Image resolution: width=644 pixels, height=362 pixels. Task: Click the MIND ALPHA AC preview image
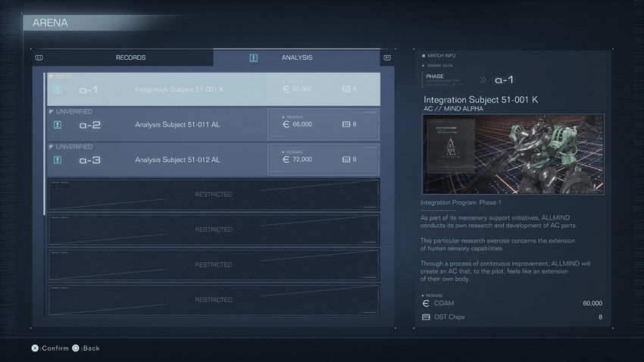tap(512, 154)
